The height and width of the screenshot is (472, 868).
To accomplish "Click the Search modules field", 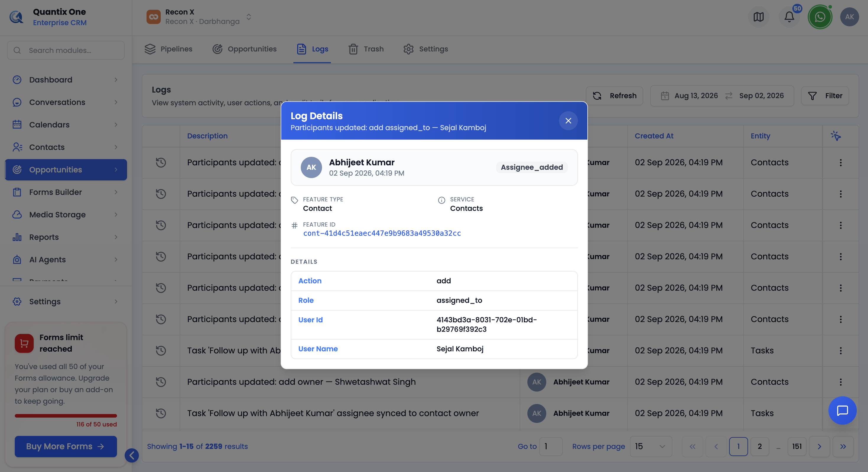I will (66, 50).
